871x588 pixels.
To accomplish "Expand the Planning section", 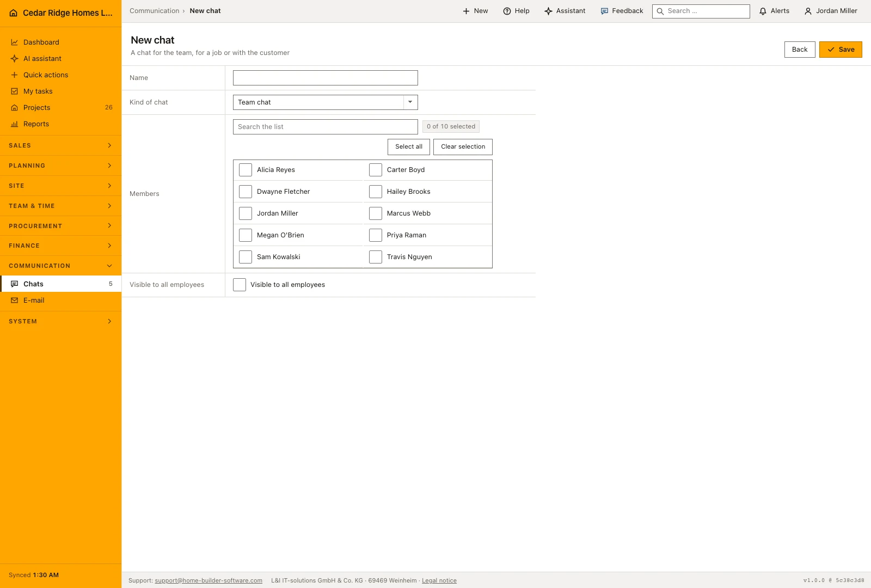I will click(60, 166).
